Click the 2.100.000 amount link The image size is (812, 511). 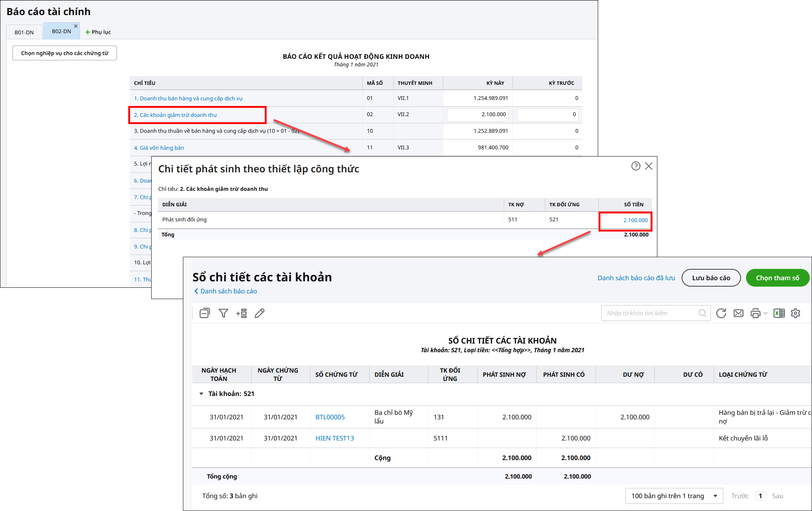635,220
